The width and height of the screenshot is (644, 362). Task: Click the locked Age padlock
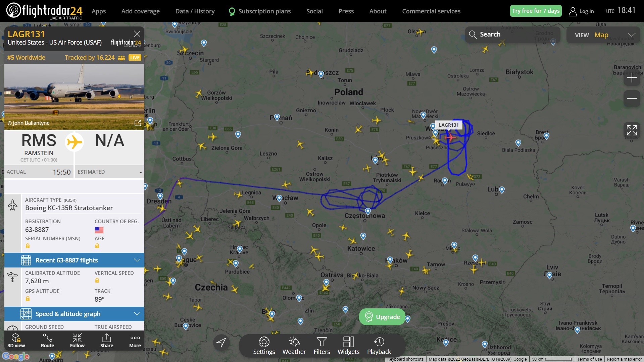coord(97,246)
